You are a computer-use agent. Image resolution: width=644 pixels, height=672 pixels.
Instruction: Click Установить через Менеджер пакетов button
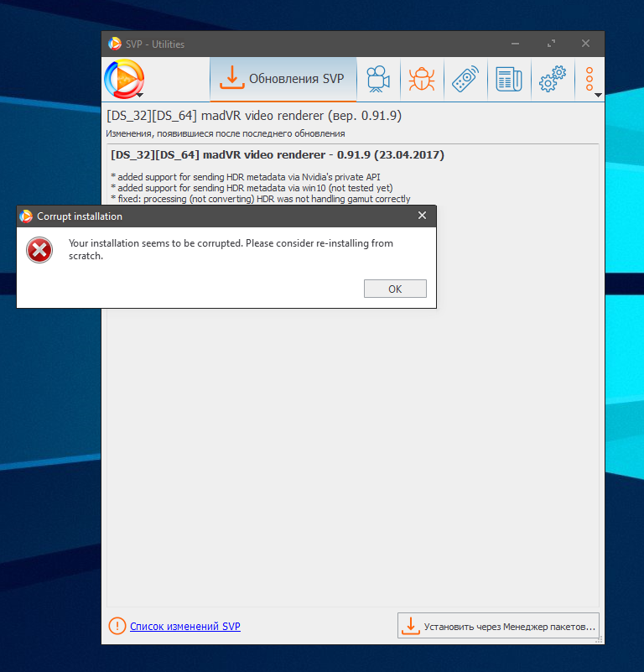pos(498,627)
